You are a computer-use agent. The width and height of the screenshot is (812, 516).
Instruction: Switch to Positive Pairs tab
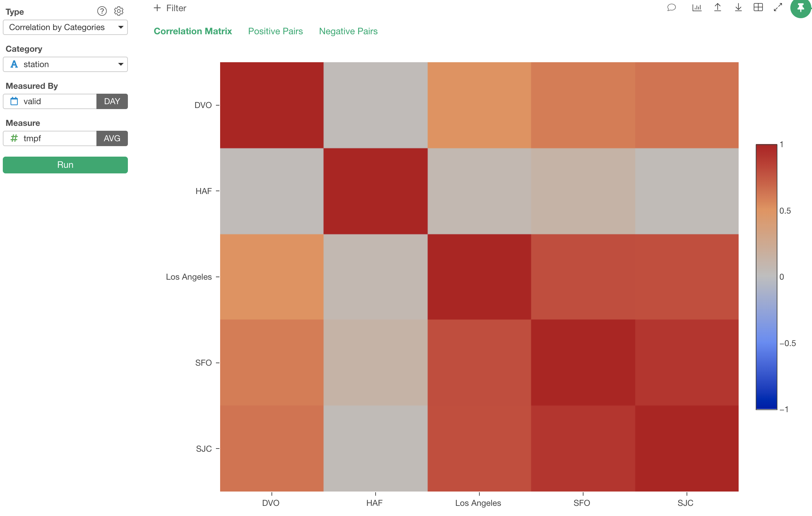[275, 31]
